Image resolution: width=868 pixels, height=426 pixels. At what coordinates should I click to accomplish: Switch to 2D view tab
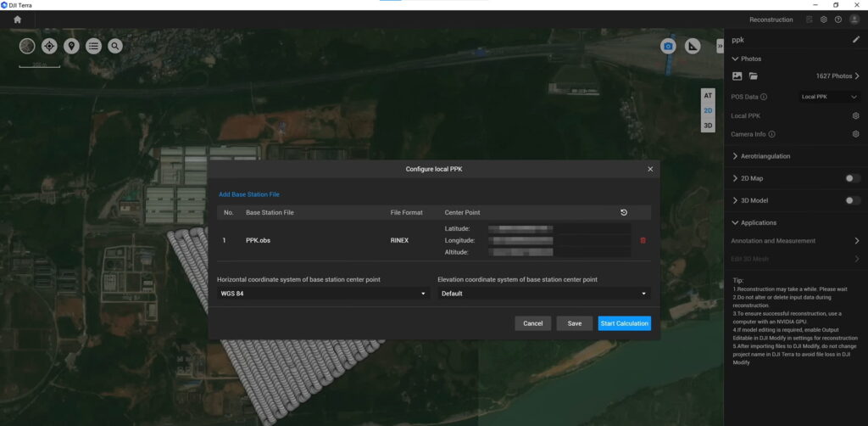coord(708,111)
